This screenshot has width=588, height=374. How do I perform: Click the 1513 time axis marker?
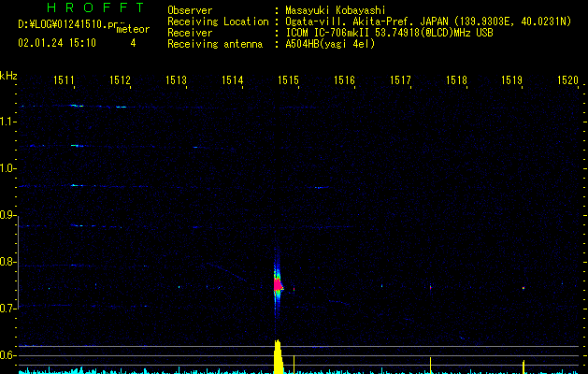click(176, 80)
